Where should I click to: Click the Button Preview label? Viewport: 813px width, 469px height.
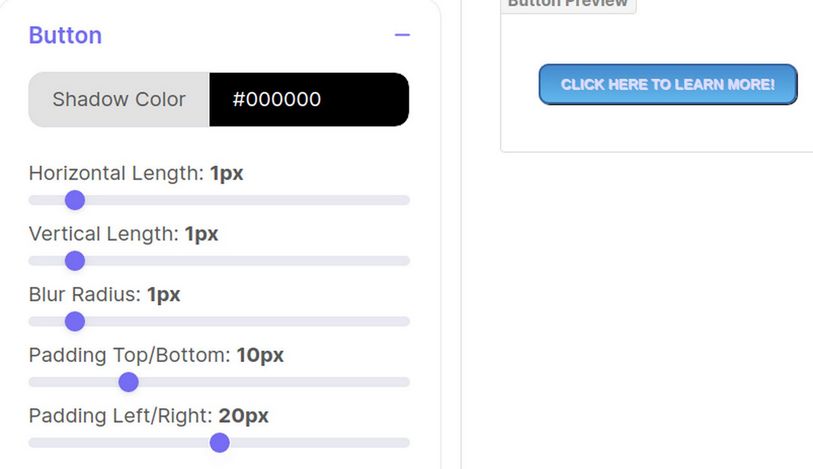[x=568, y=3]
